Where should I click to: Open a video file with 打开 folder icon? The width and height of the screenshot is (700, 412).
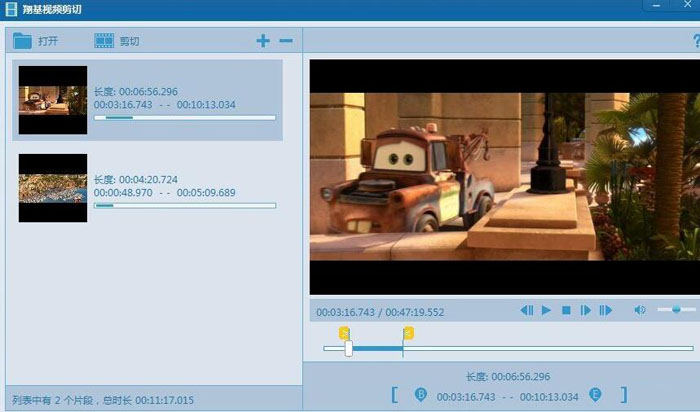tap(22, 41)
